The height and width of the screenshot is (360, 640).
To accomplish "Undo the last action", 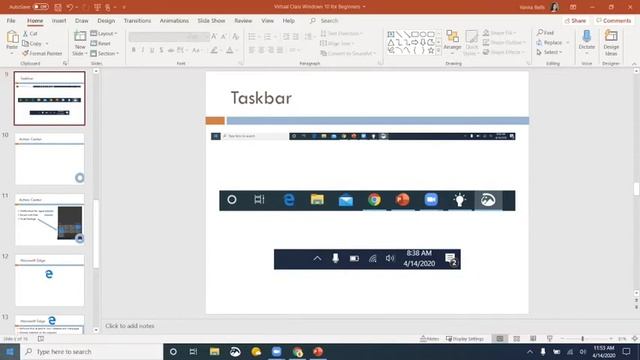I will point(70,7).
